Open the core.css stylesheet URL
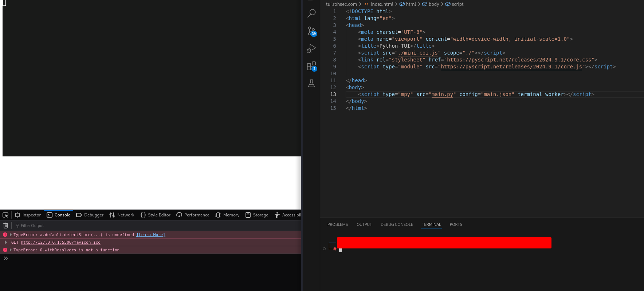The image size is (644, 291). pyautogui.click(x=519, y=60)
